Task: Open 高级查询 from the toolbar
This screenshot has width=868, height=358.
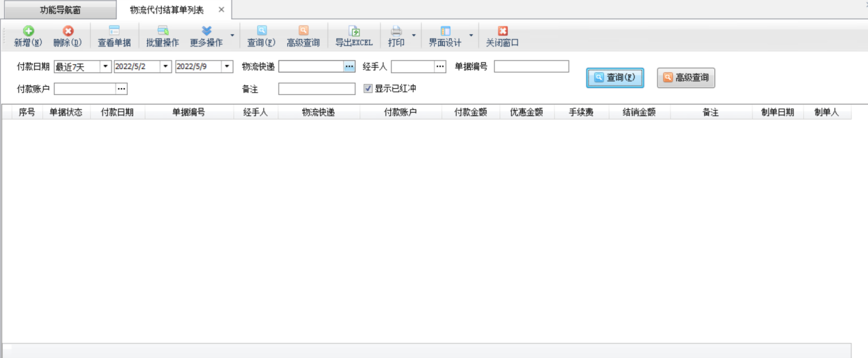Action: [303, 31]
